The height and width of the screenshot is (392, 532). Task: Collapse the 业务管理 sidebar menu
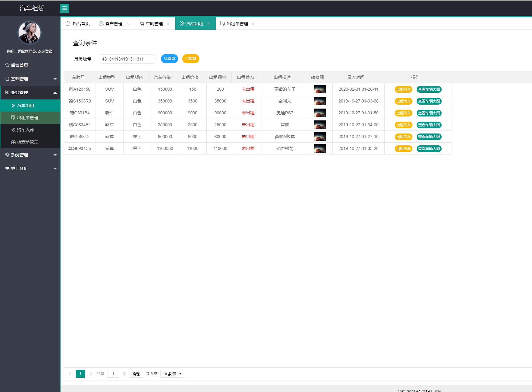(x=30, y=92)
